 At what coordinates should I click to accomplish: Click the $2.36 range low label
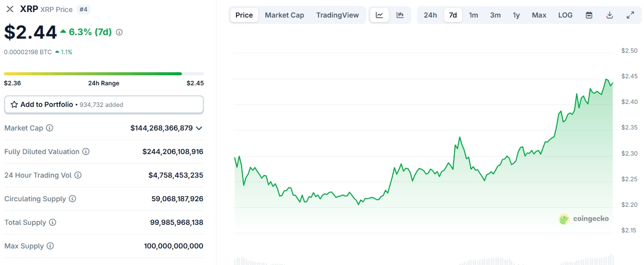coord(12,83)
